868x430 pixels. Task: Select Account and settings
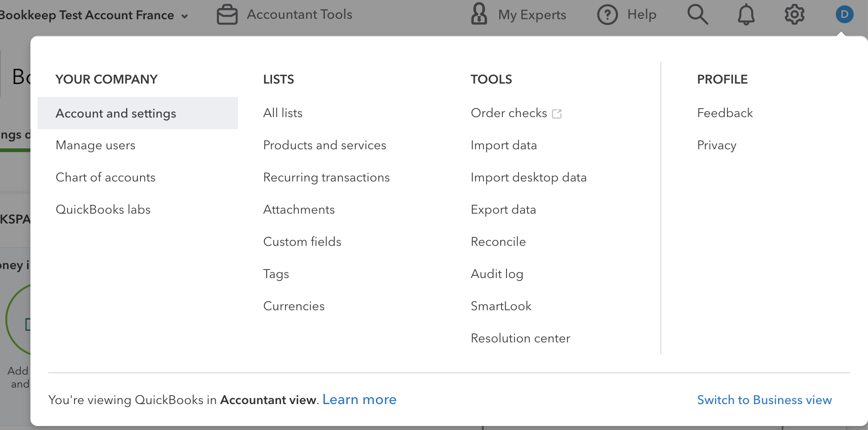(138, 113)
